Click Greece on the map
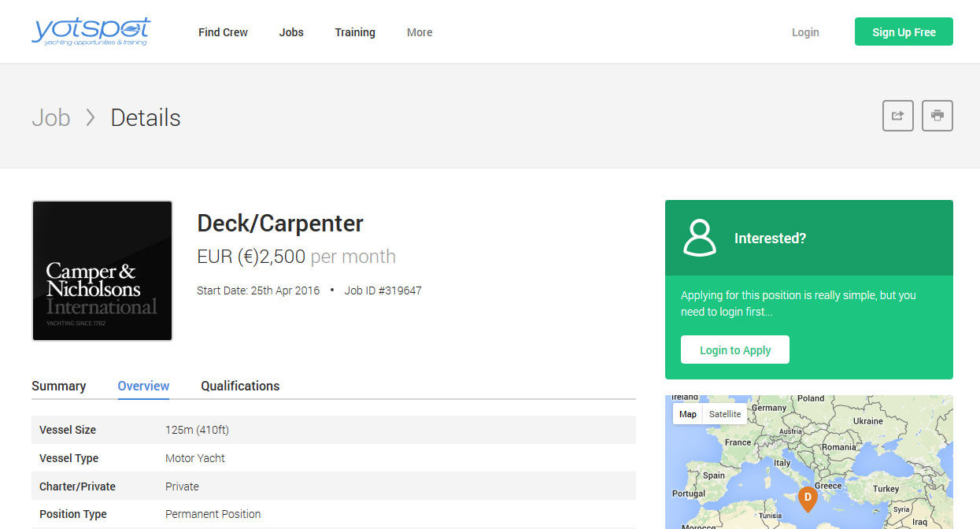This screenshot has width=980, height=529. point(828,486)
